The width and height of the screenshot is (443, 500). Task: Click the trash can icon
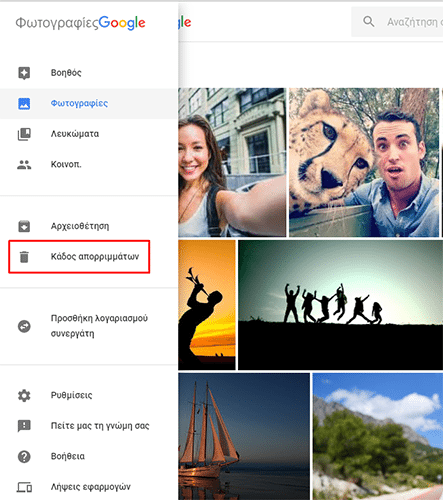pyautogui.click(x=24, y=257)
